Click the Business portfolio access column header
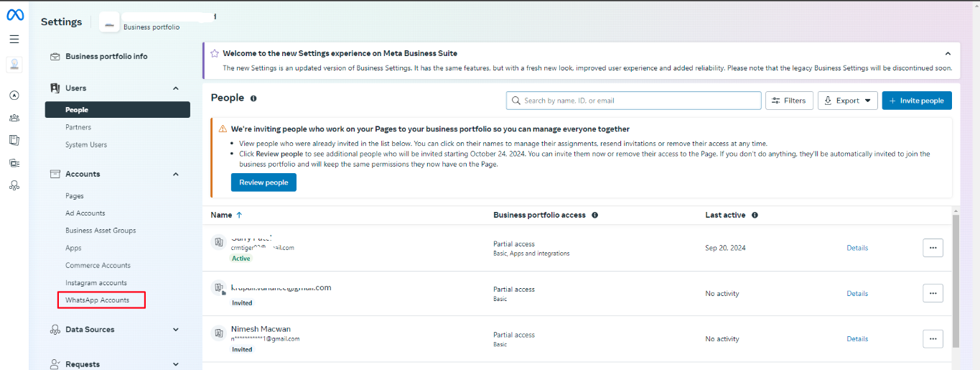 [539, 215]
